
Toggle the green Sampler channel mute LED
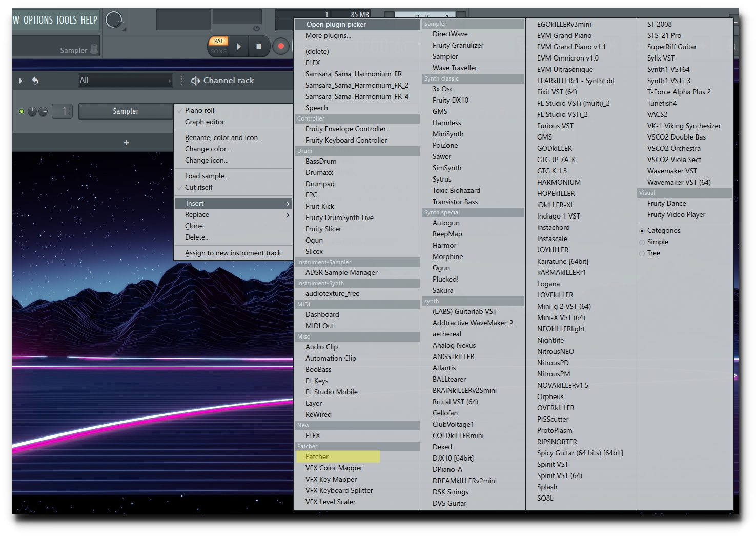[x=22, y=111]
